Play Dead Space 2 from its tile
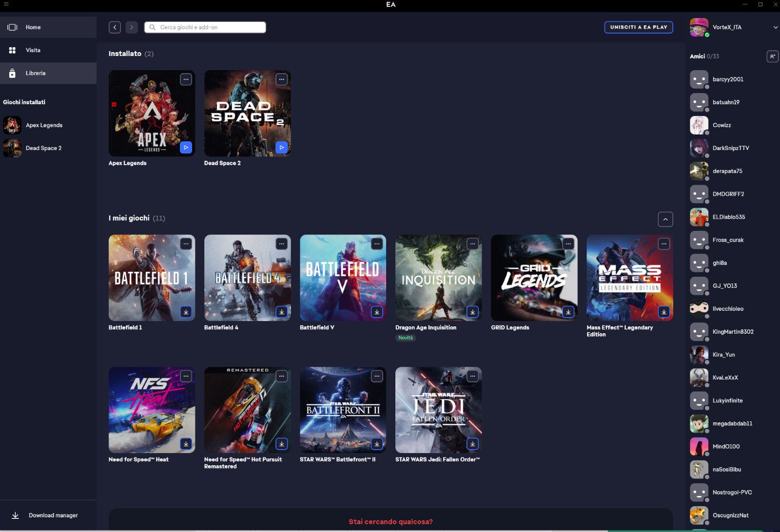 (281, 147)
